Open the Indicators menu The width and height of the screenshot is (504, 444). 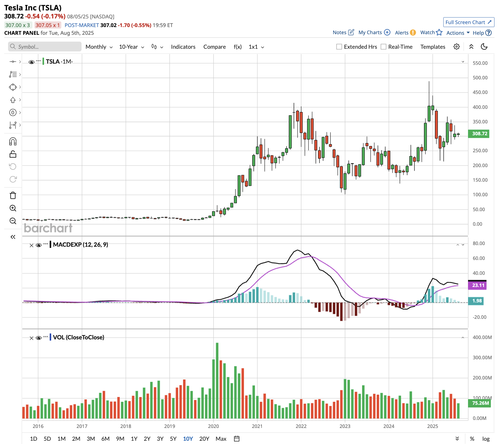pyautogui.click(x=183, y=47)
